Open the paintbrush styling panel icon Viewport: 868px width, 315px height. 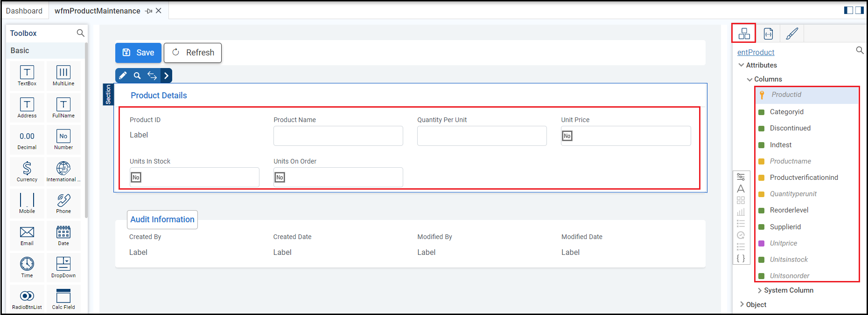coord(792,34)
